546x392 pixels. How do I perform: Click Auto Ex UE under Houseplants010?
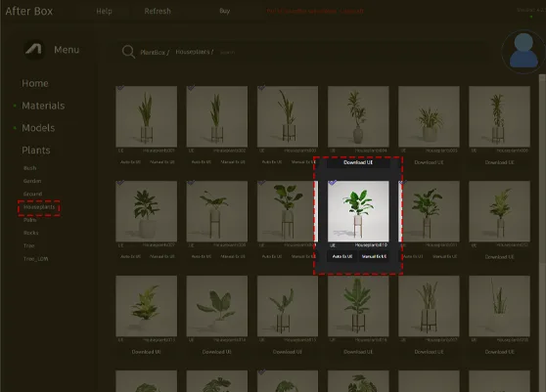pos(342,256)
